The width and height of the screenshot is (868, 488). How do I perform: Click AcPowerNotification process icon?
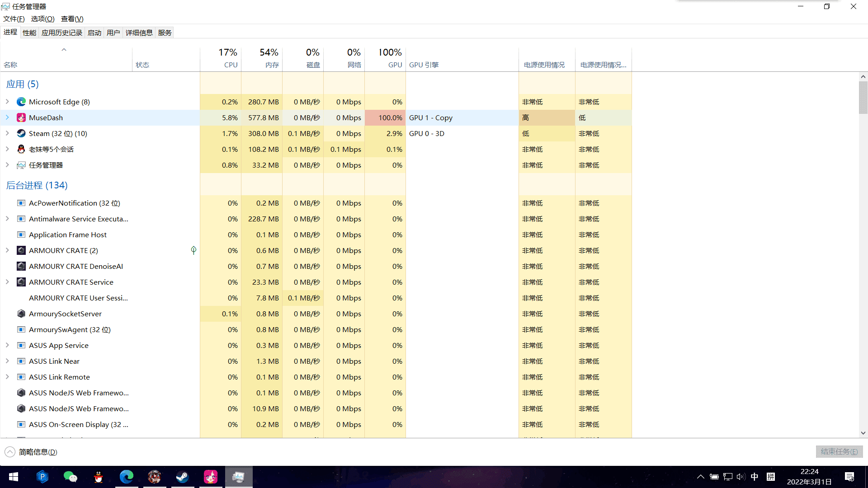click(21, 203)
